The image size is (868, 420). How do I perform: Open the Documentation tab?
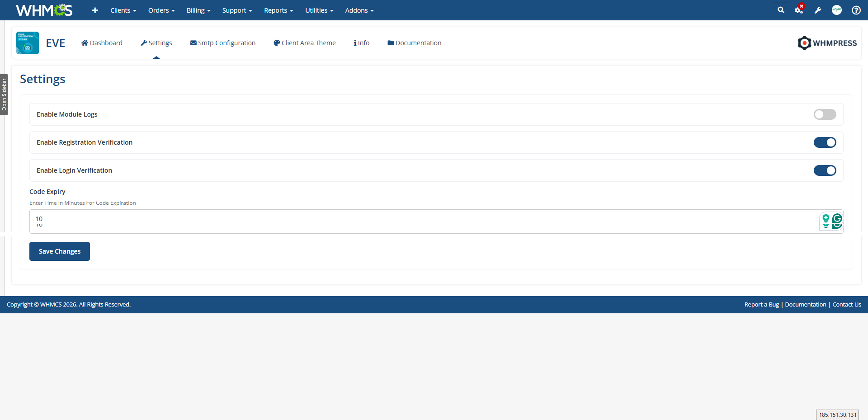click(x=415, y=43)
